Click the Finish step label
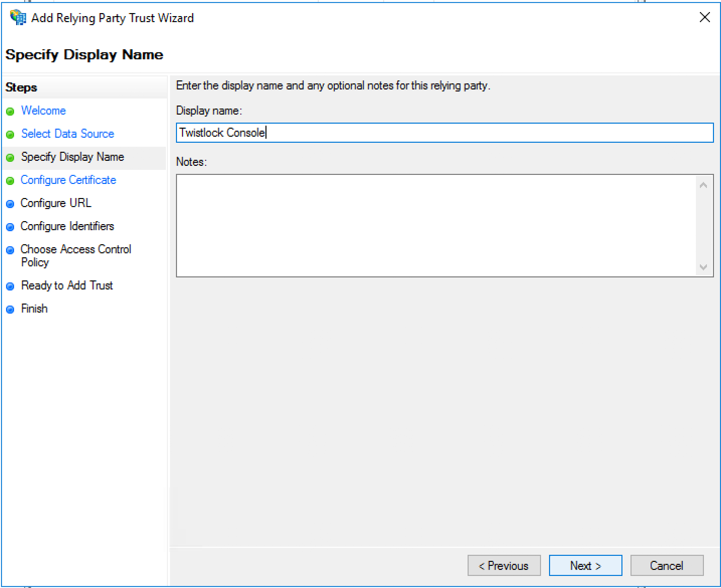Image resolution: width=721 pixels, height=588 pixels. coord(34,309)
